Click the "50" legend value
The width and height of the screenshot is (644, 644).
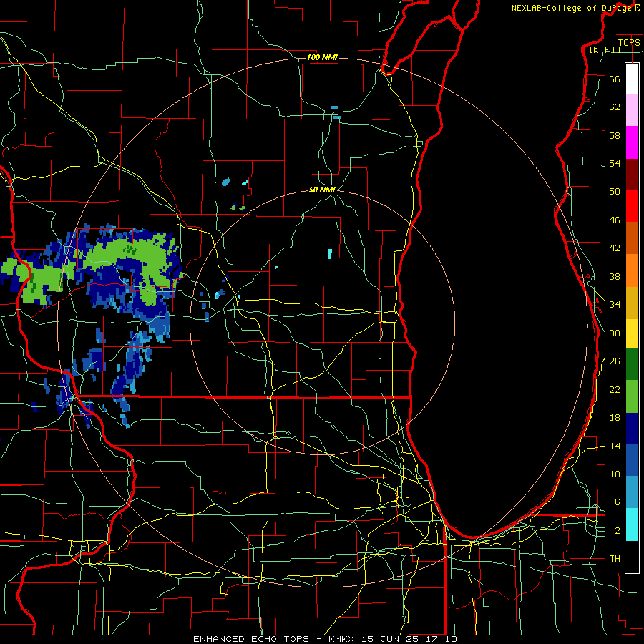click(x=615, y=191)
